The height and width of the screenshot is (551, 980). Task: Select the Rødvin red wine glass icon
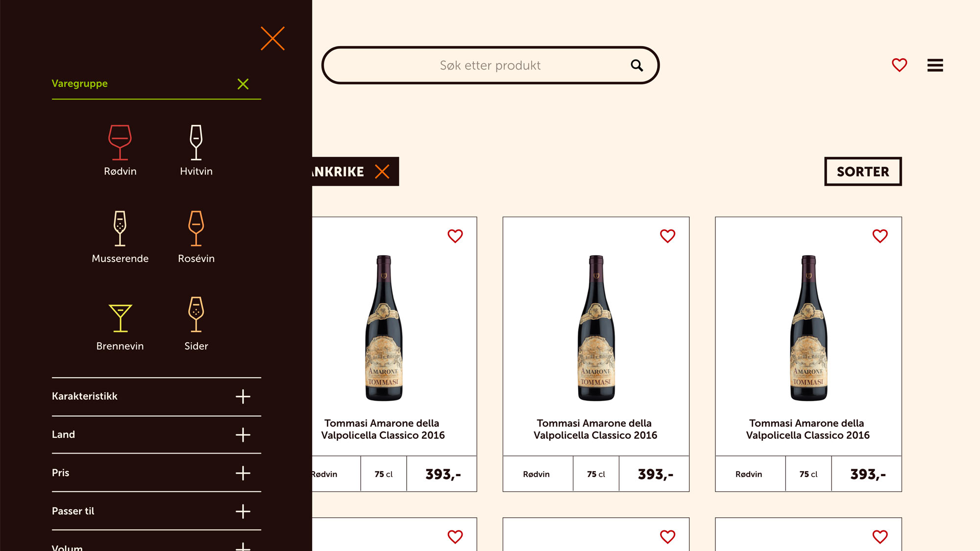coord(120,143)
